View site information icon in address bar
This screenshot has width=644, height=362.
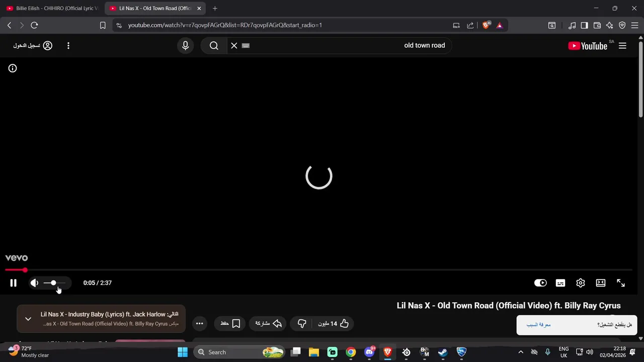[118, 25]
